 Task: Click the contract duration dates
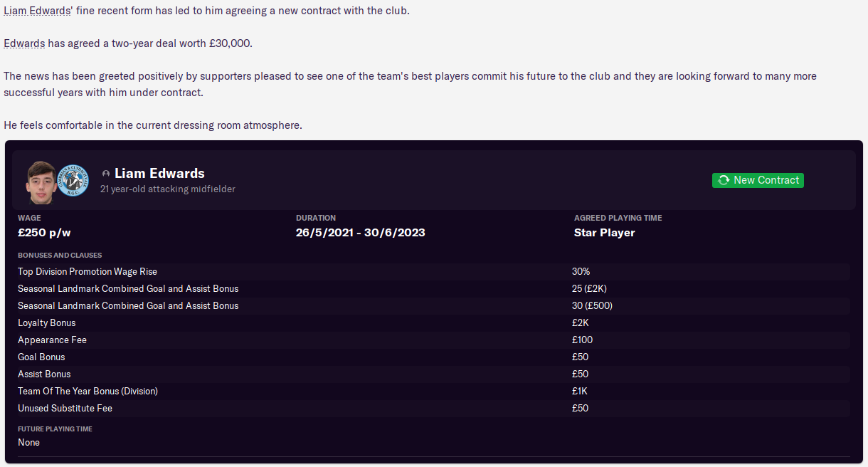coord(360,233)
